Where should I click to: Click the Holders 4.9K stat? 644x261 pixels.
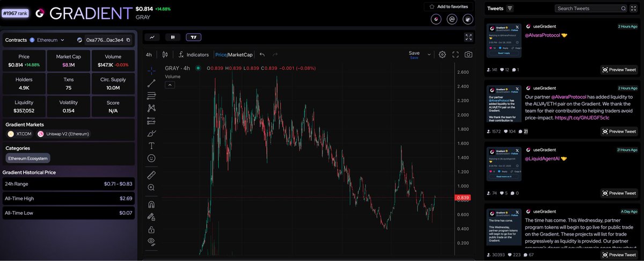24,83
